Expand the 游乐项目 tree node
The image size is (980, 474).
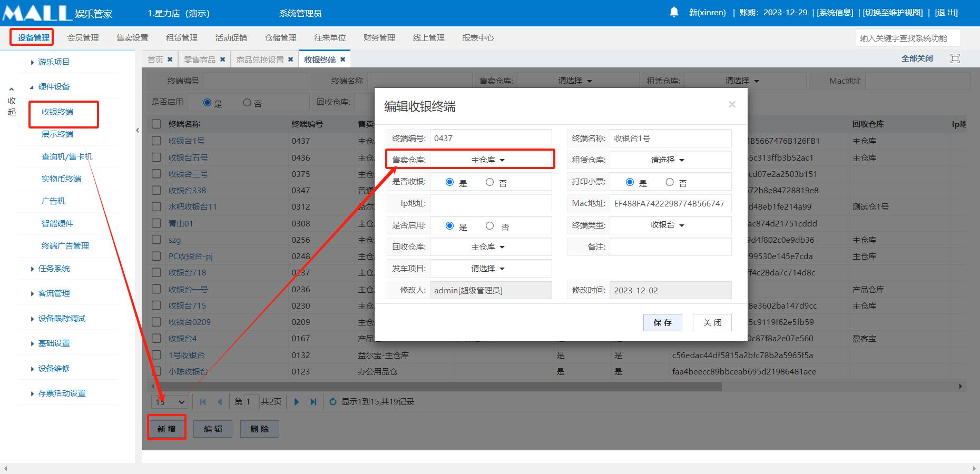tap(33, 62)
